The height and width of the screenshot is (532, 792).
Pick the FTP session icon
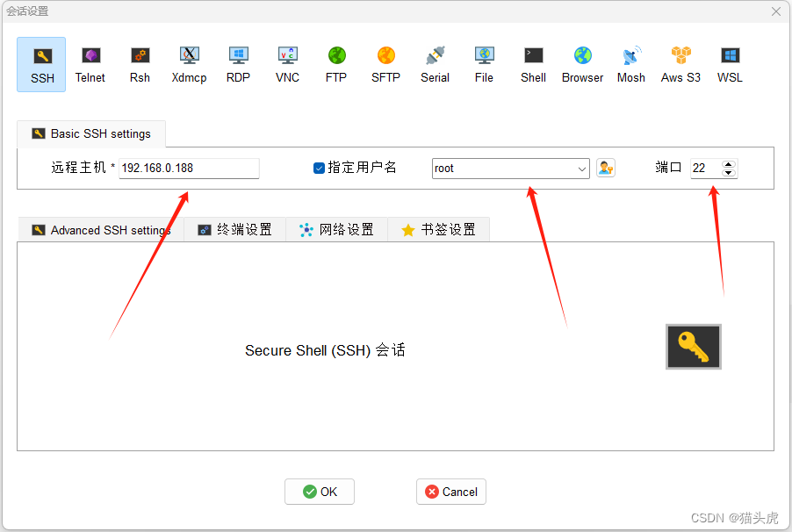(336, 65)
